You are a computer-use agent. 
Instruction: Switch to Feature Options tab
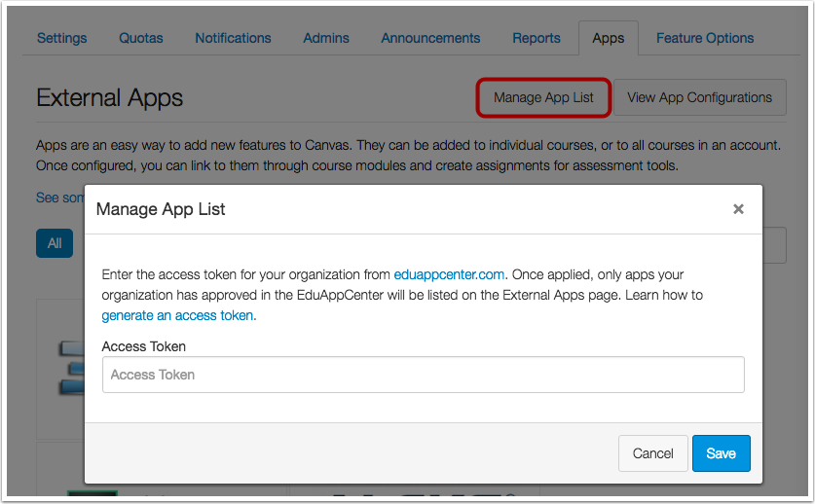point(705,38)
